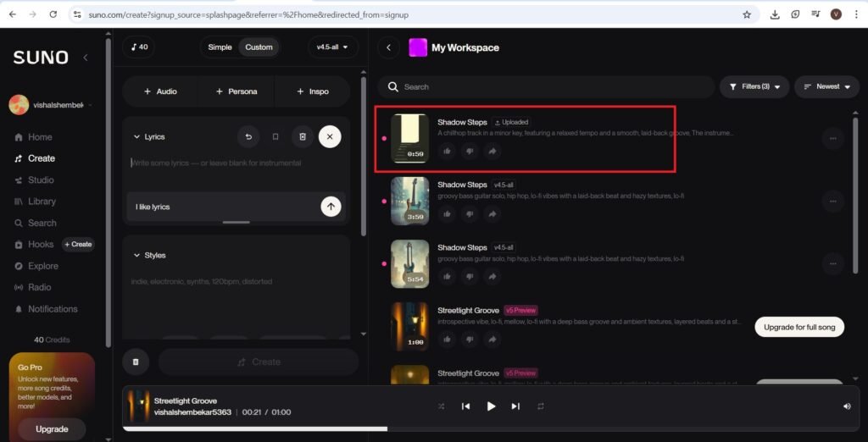
Task: Open more options for Shadow Steps 5:54
Action: [x=832, y=264]
